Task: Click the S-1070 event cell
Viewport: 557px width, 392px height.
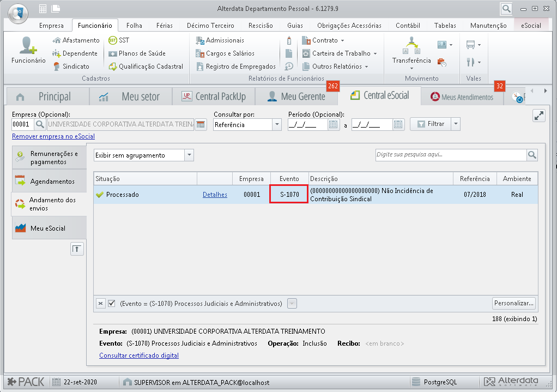Action: 289,195
